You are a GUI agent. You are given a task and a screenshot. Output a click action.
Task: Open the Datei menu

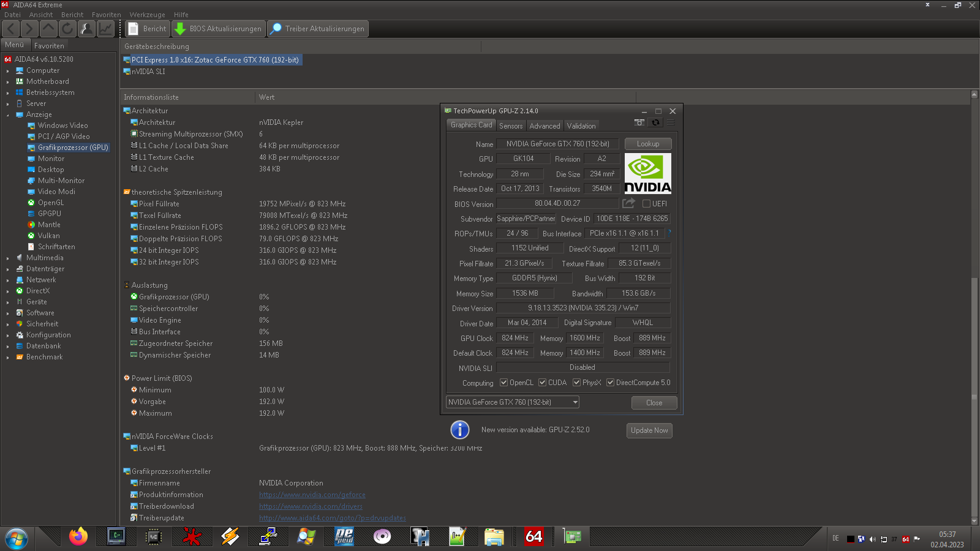pos(12,15)
